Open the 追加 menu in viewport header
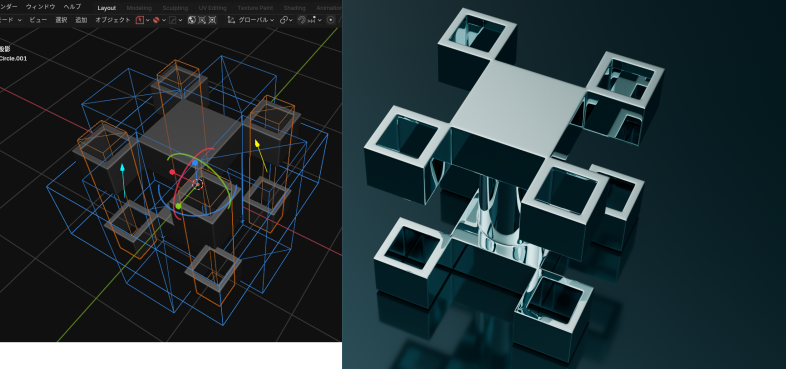 click(81, 20)
